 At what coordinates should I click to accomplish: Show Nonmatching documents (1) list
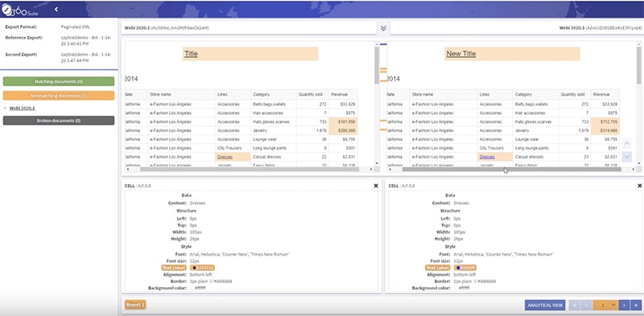tap(59, 96)
